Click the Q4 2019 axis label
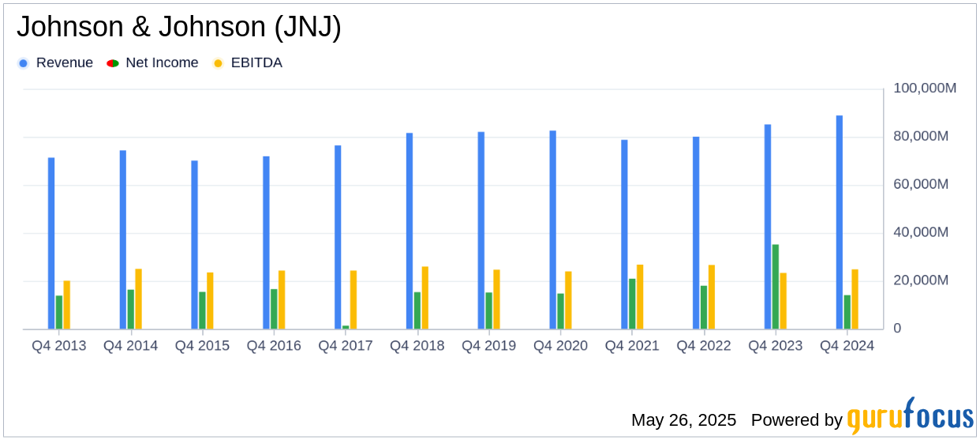The height and width of the screenshot is (440, 980). [489, 346]
